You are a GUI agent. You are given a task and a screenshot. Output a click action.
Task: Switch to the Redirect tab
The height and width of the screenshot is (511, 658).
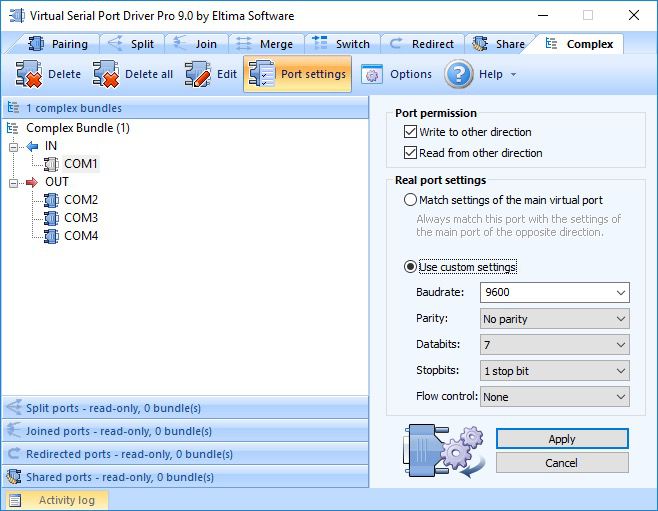coord(422,44)
